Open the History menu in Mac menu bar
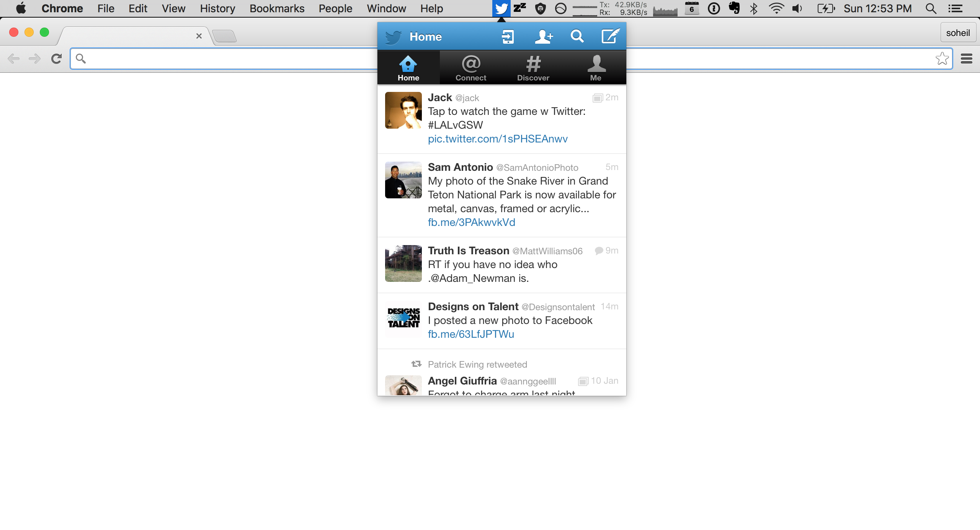The width and height of the screenshot is (980, 530). tap(217, 8)
